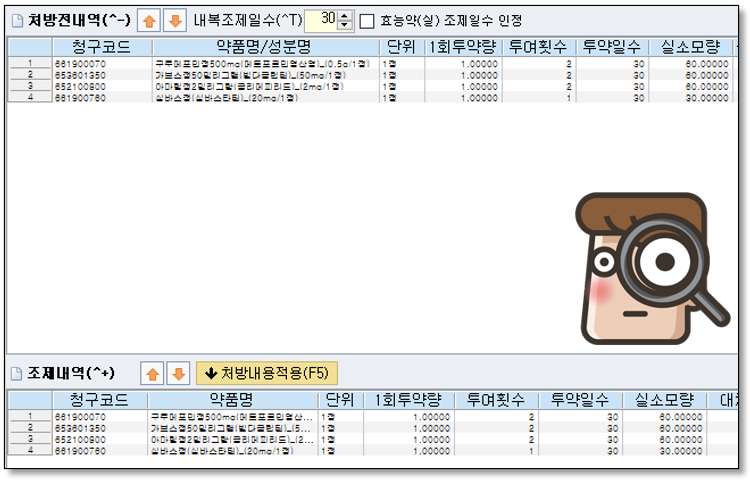Screen dimensions: 750x481
Task: Click the document icon next to 처방전내역
Action: (16, 21)
